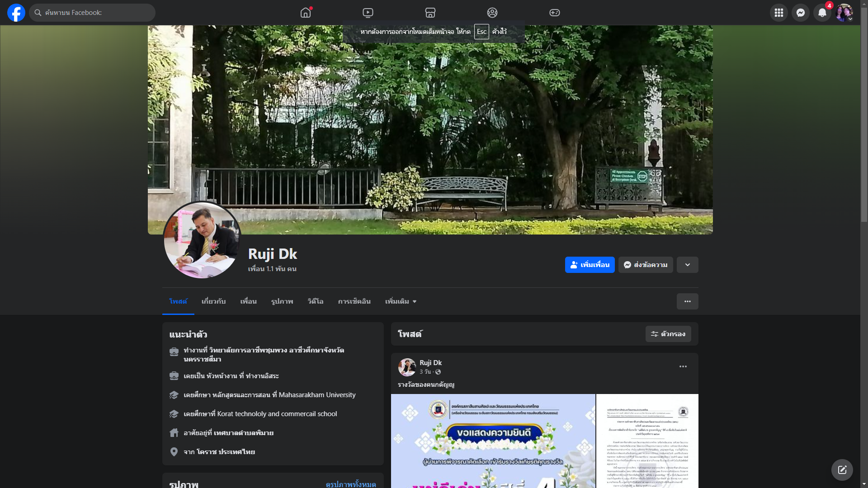Screen dimensions: 868x488
Task: Switch to the รูปภาพ tab
Action: [282, 301]
